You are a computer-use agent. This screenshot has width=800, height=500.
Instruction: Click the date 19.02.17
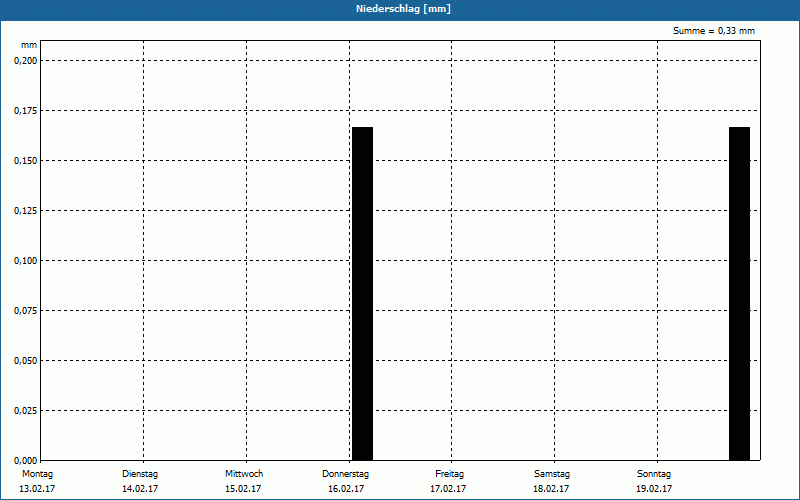[x=654, y=489]
